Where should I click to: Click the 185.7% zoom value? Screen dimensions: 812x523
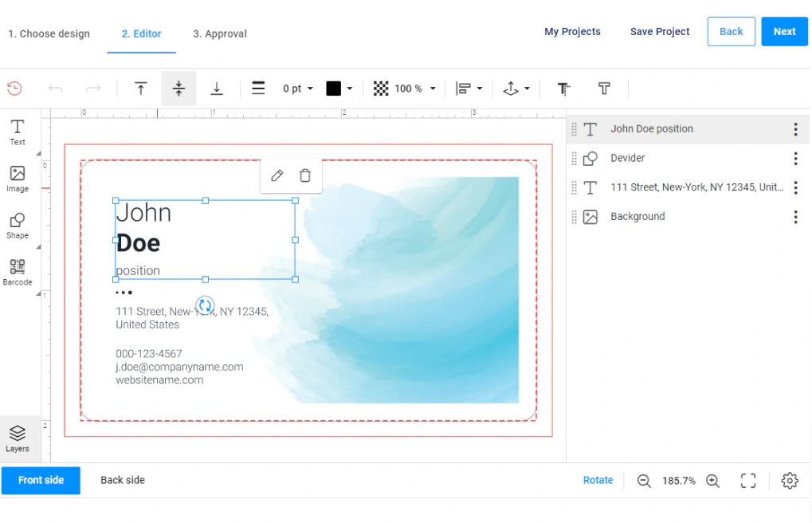click(678, 481)
